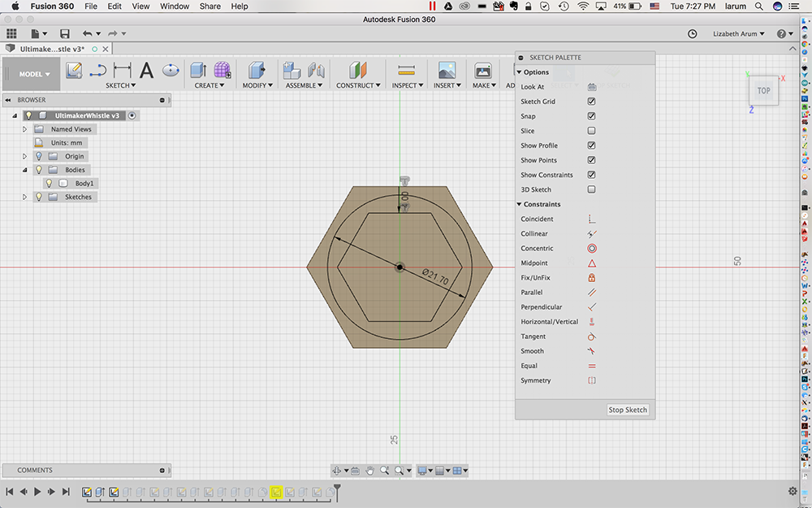Click the Fix/UnFix lock icon
Screen dimensions: 812x508
click(x=592, y=278)
